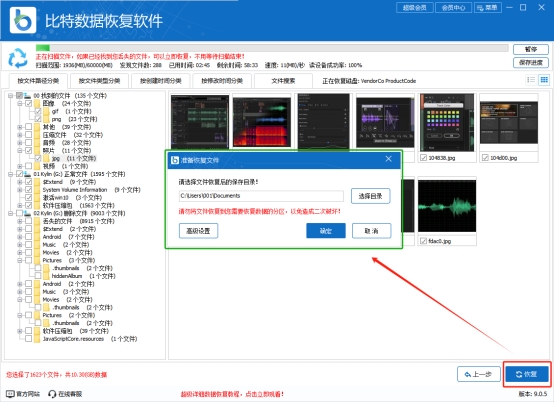Screen dimensions: 554x402
Task: Toggle checkbox of thumbnail fdac0.jpg
Action: (x=423, y=241)
